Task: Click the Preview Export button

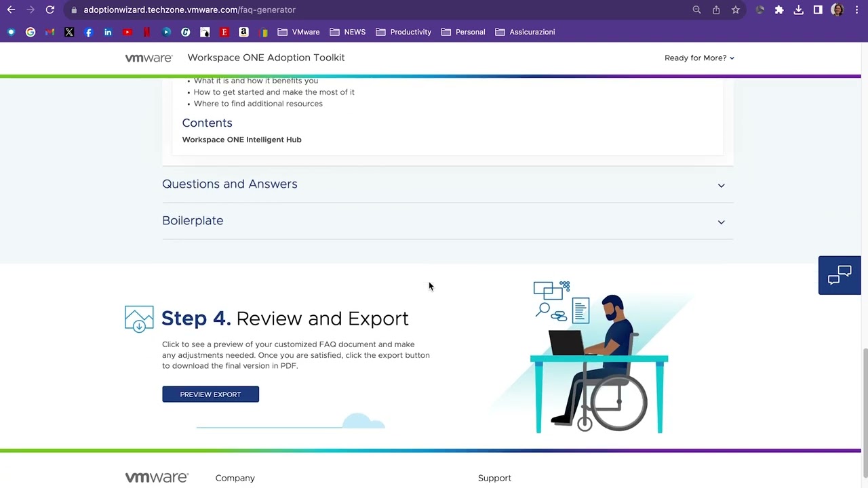Action: [x=210, y=394]
